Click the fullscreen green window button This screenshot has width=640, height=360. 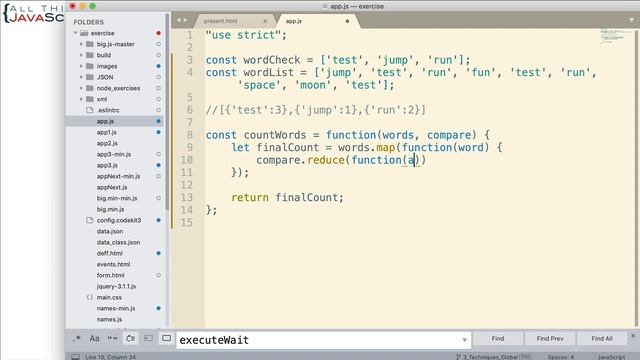pos(93,6)
